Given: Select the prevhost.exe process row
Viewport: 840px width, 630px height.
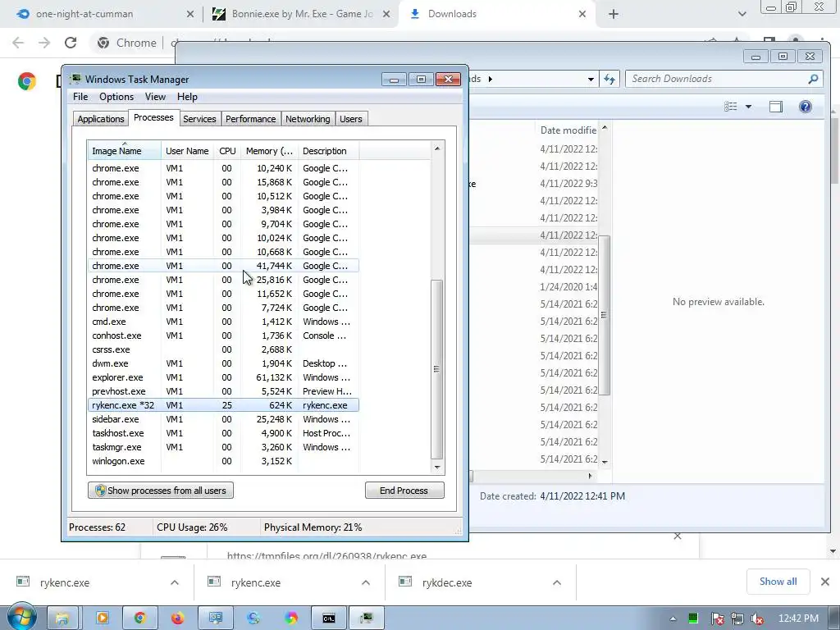Looking at the screenshot, I should [223, 391].
